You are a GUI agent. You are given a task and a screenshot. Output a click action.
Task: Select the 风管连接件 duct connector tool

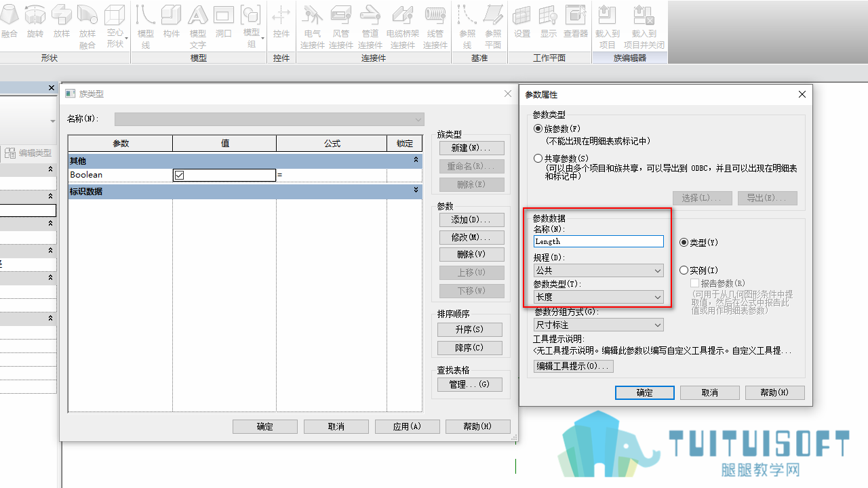(x=341, y=26)
